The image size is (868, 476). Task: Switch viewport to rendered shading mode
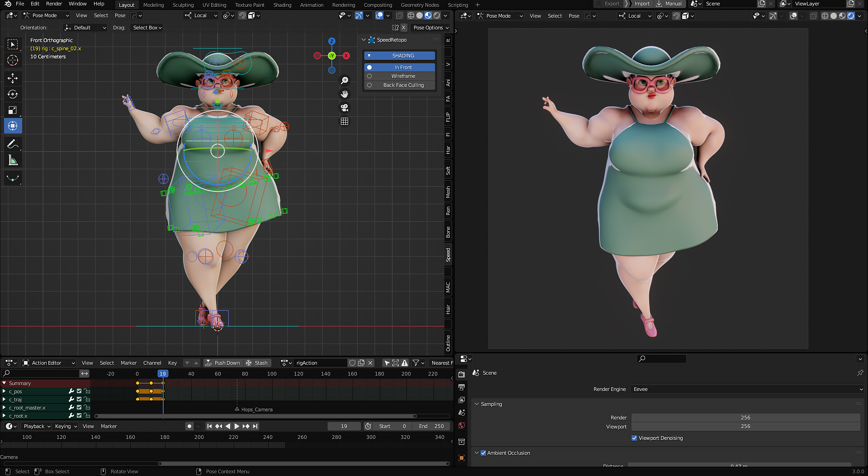(x=437, y=15)
